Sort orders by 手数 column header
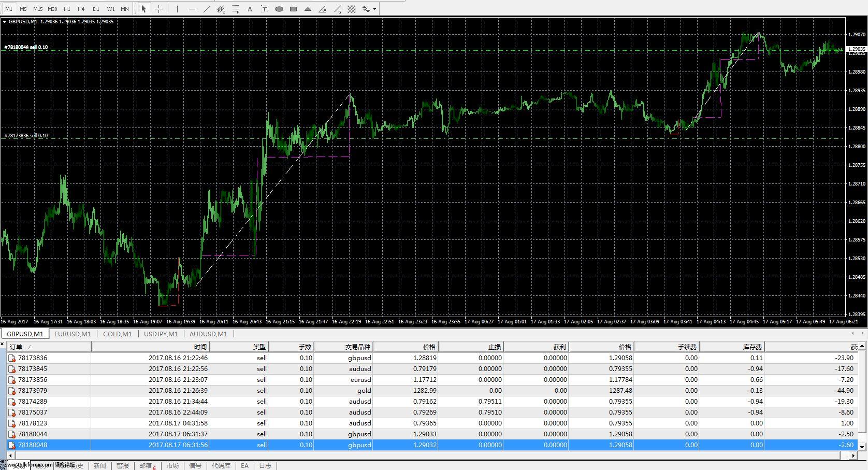This screenshot has width=868, height=470. (x=291, y=347)
